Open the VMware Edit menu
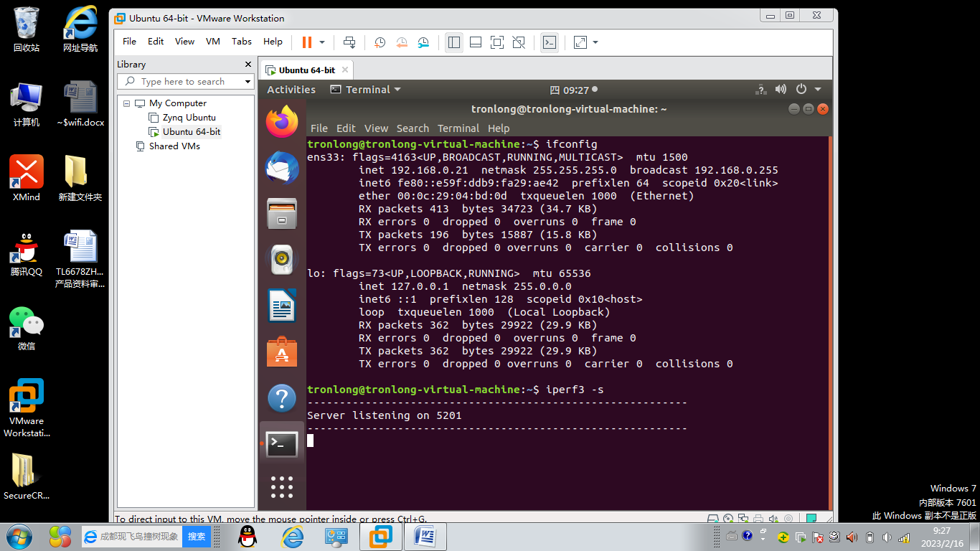The image size is (980, 551). coord(156,42)
